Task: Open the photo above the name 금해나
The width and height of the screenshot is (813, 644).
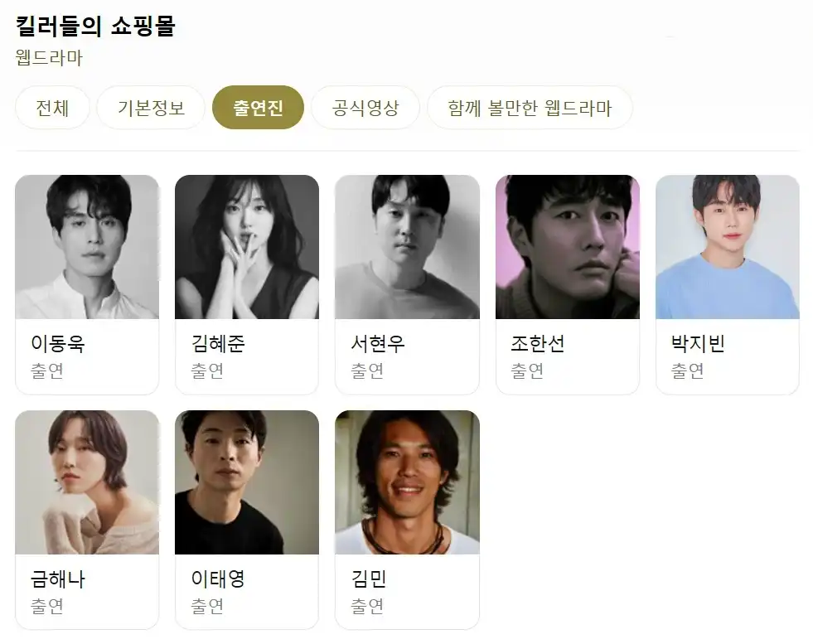Action: [87, 482]
